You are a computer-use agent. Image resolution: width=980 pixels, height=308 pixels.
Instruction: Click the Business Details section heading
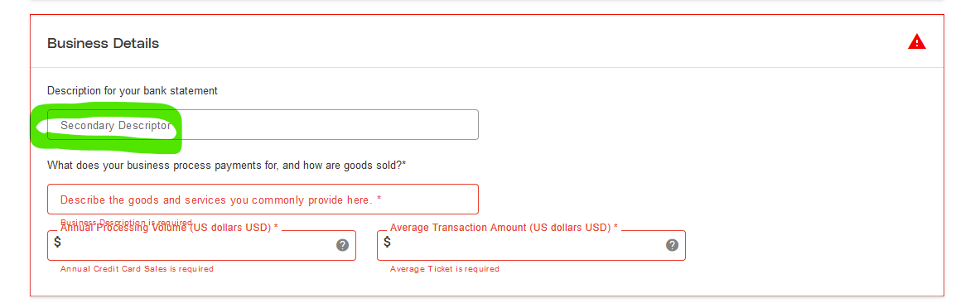click(103, 44)
